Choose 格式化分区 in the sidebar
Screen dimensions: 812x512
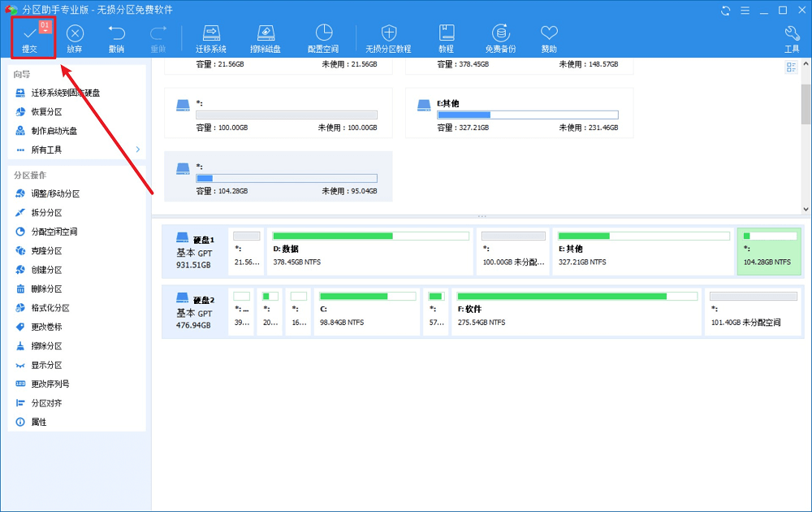pos(50,308)
